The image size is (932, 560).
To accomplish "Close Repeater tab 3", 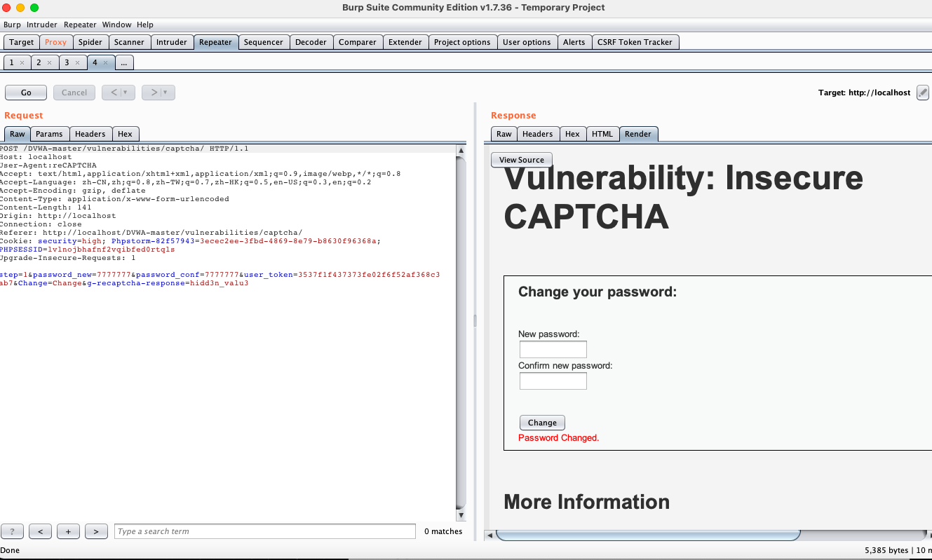I will [x=77, y=62].
